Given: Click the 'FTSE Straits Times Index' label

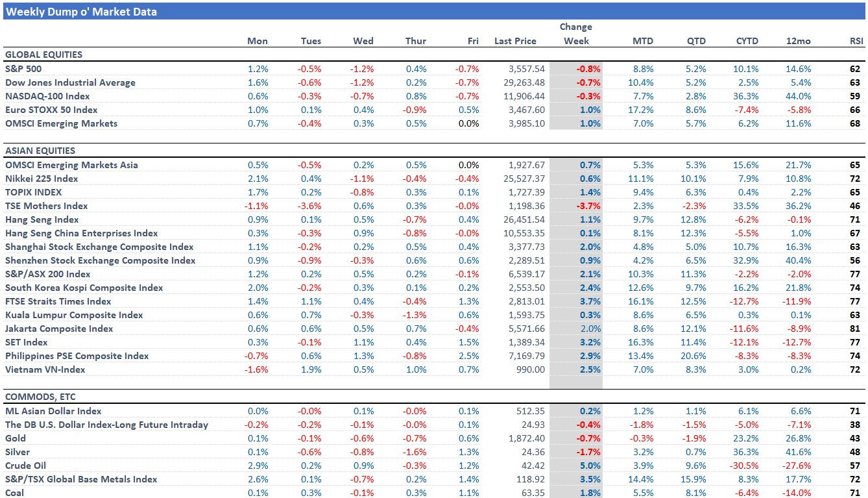Looking at the screenshot, I should pos(58,301).
